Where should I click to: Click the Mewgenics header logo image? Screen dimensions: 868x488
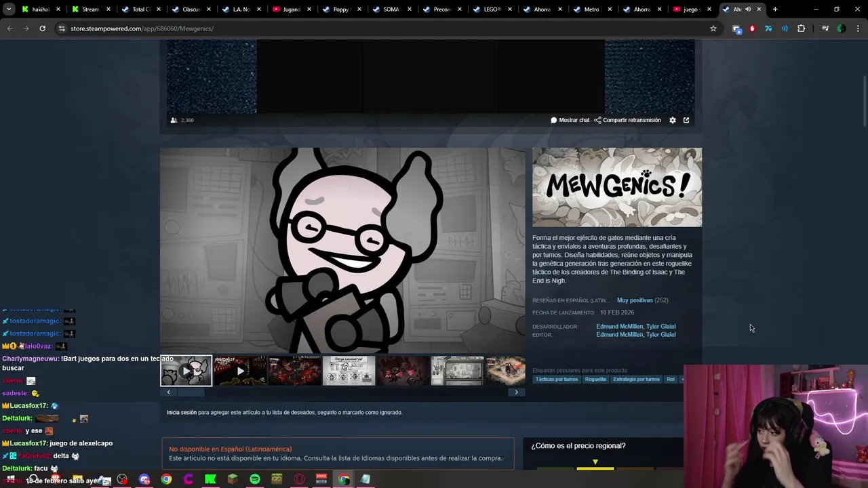click(x=617, y=187)
